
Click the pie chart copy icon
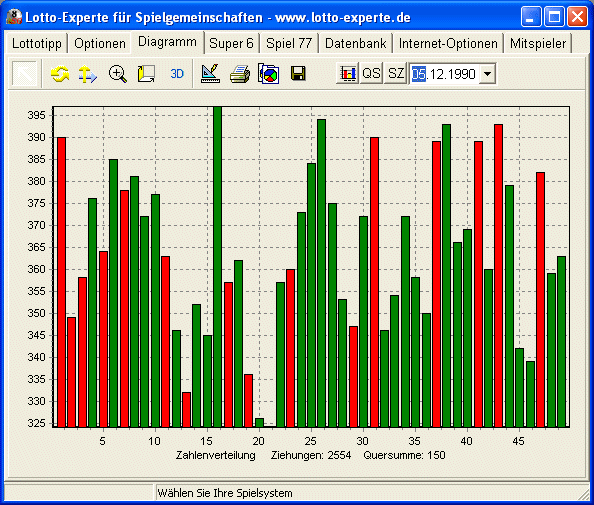[269, 73]
